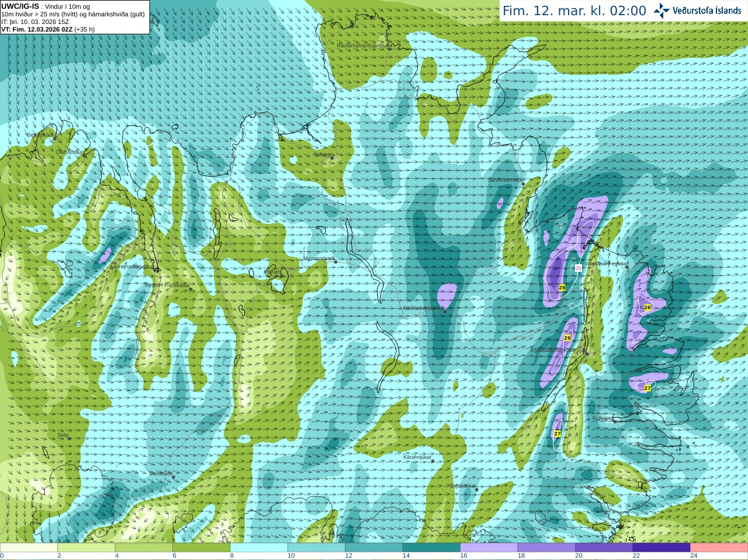Click the 14–16 m/s dark teal swatch

pos(431,548)
